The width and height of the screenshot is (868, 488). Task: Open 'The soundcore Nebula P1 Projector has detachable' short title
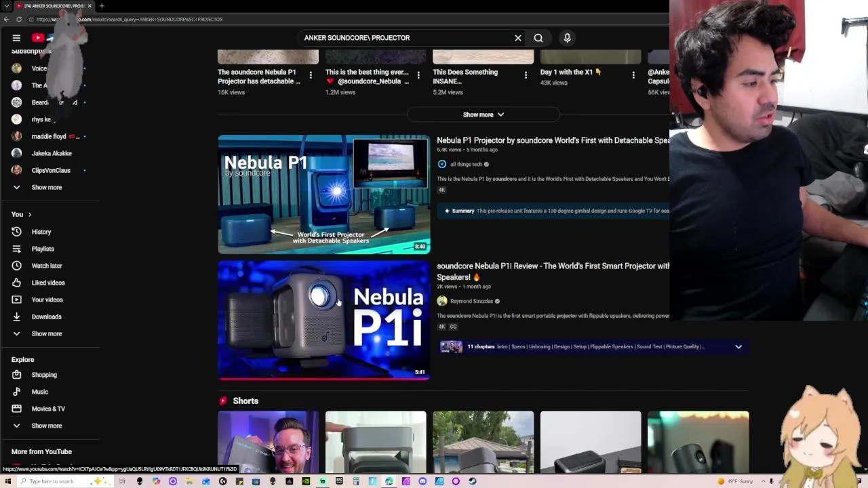259,77
